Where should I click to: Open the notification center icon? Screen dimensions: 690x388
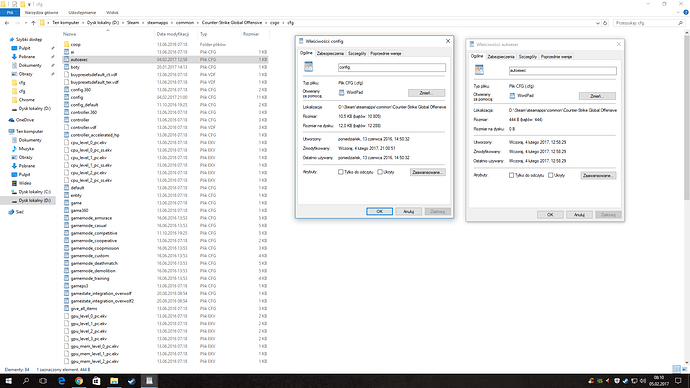pos(678,381)
